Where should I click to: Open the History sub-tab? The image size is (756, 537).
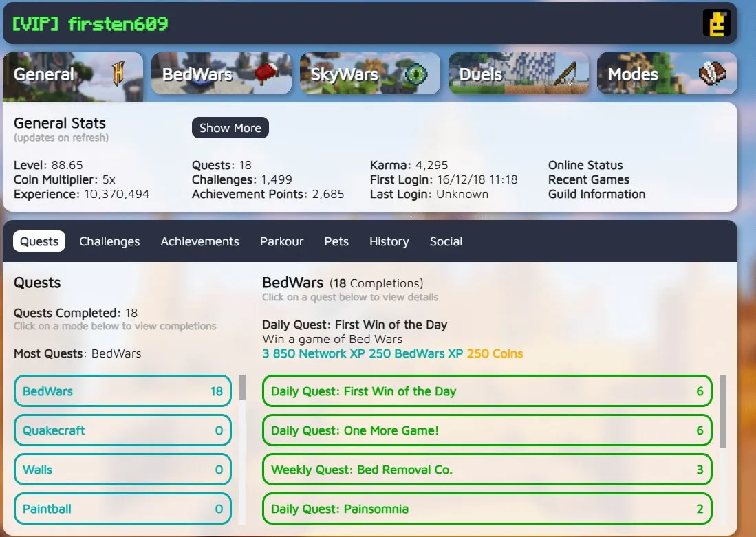pyautogui.click(x=389, y=241)
